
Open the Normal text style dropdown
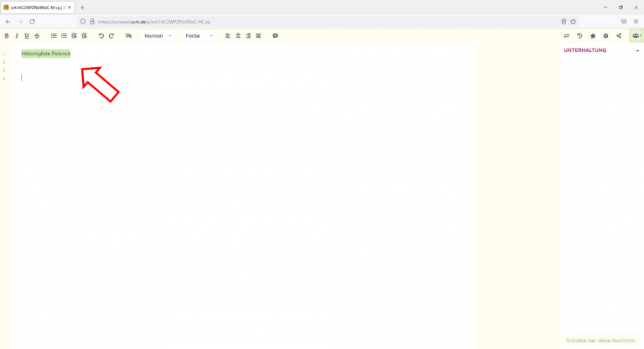click(x=158, y=36)
